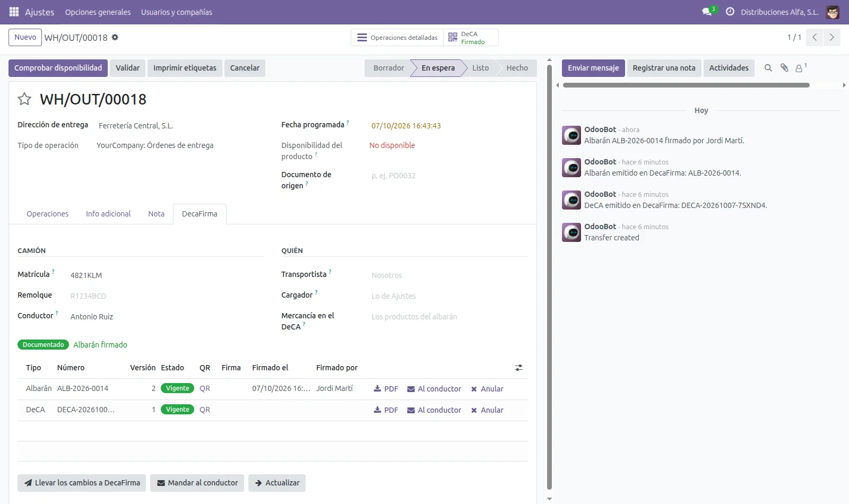This screenshot has width=849, height=504.
Task: Open the Transportista field dropdown
Action: click(449, 275)
